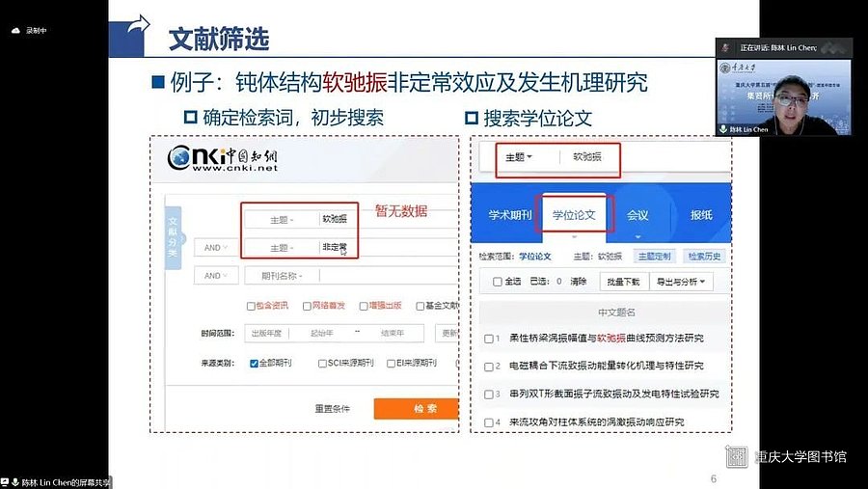Click the 重置条件 reset link
Viewport: 868px width, 489px height.
coord(332,409)
